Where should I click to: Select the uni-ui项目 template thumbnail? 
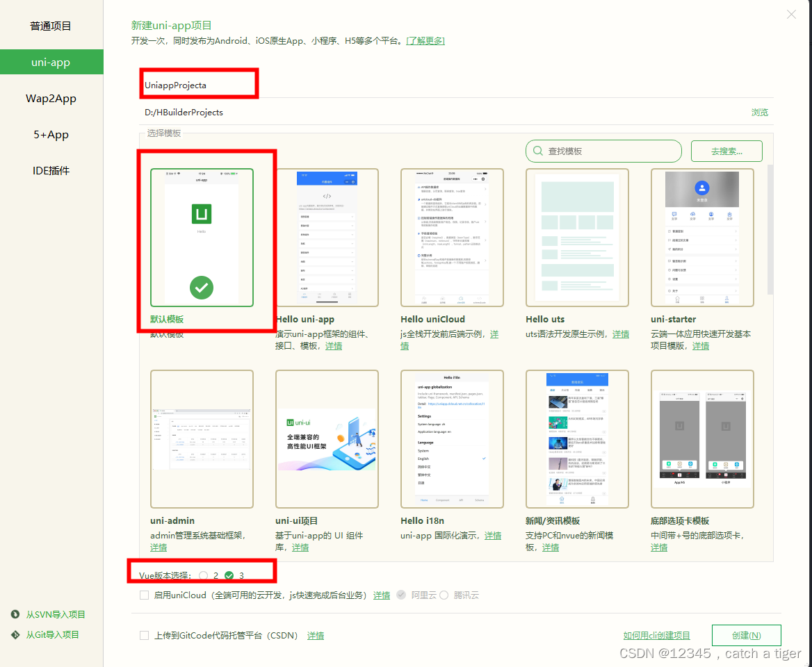tap(327, 439)
